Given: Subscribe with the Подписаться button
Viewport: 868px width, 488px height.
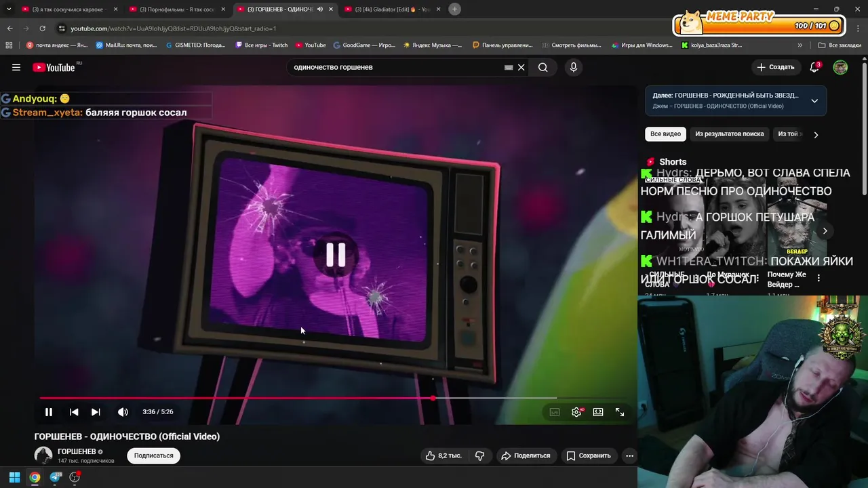Looking at the screenshot, I should click(153, 455).
